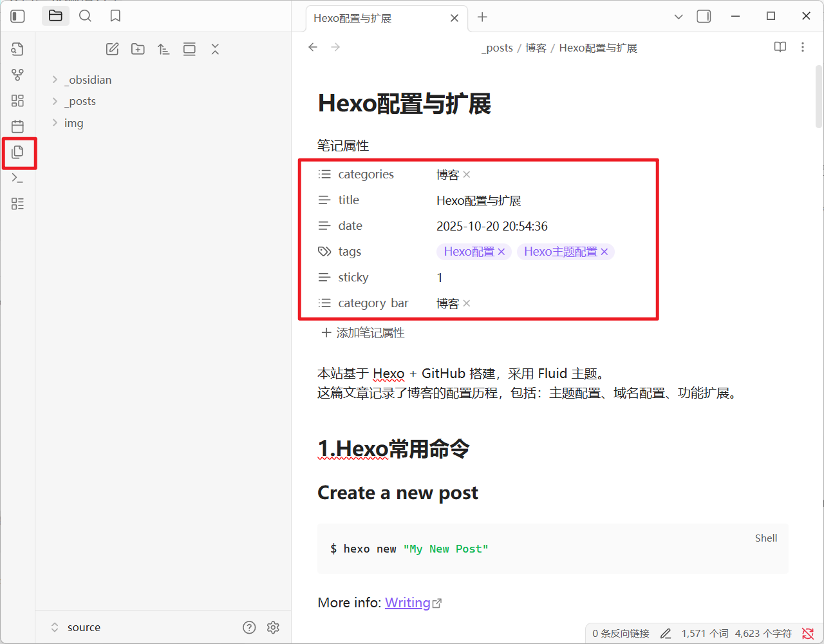
Task: Click 博客 in the breadcrumb path
Action: pos(536,48)
